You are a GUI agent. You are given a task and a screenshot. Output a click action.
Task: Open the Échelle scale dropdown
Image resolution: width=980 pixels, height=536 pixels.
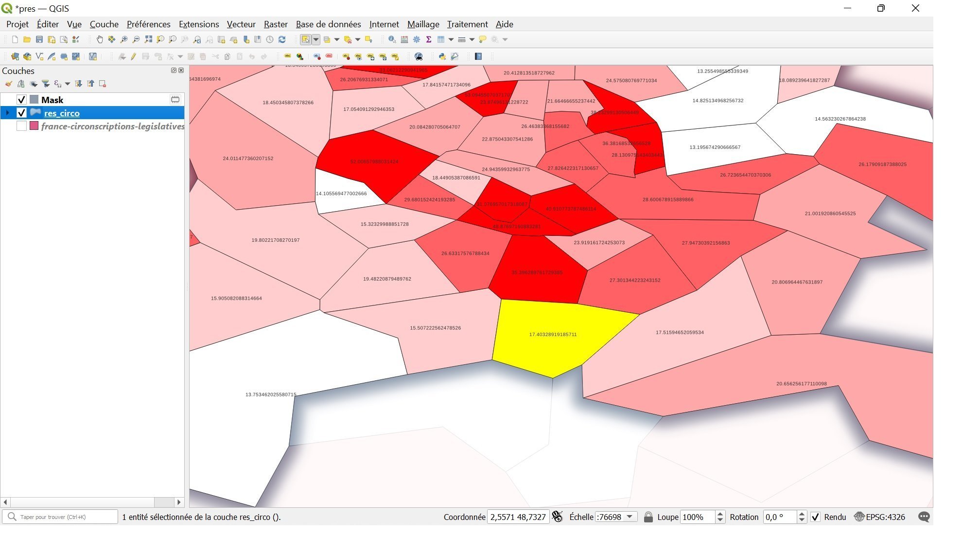[x=630, y=517]
